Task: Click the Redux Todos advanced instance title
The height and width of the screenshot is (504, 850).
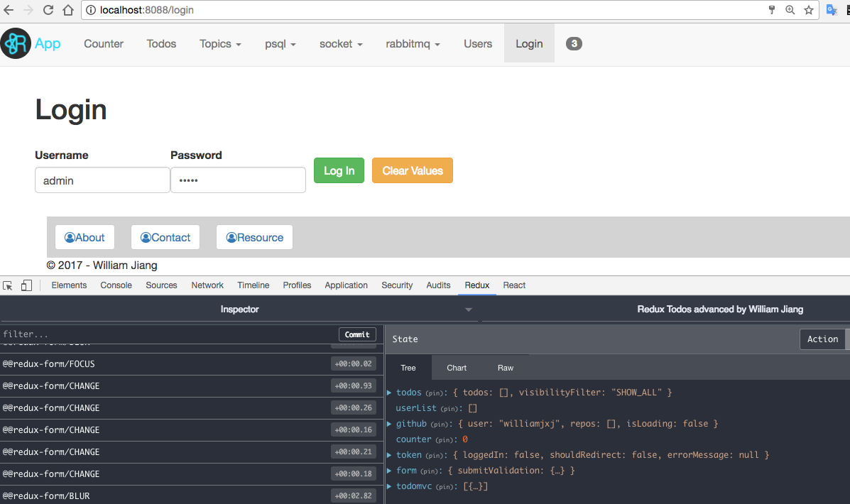Action: click(x=720, y=309)
